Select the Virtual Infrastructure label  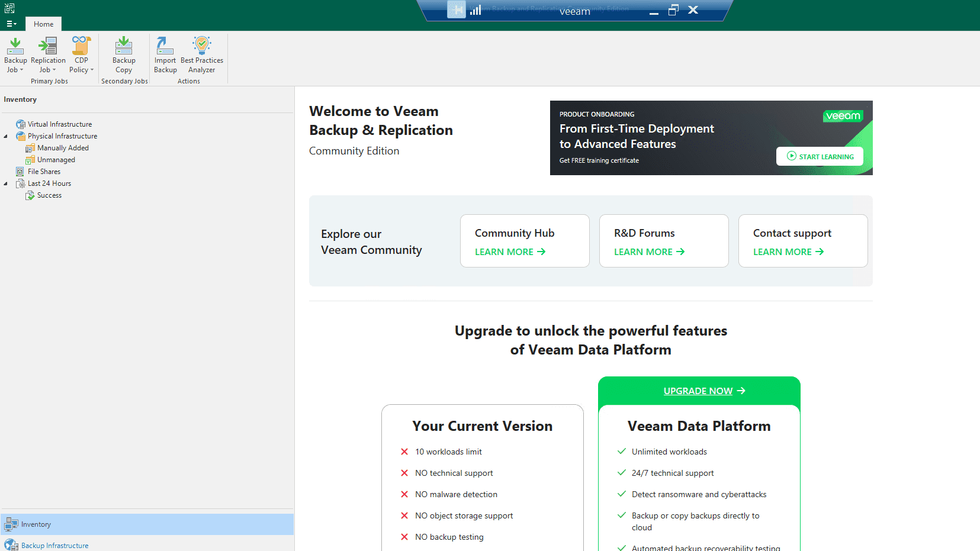[60, 124]
